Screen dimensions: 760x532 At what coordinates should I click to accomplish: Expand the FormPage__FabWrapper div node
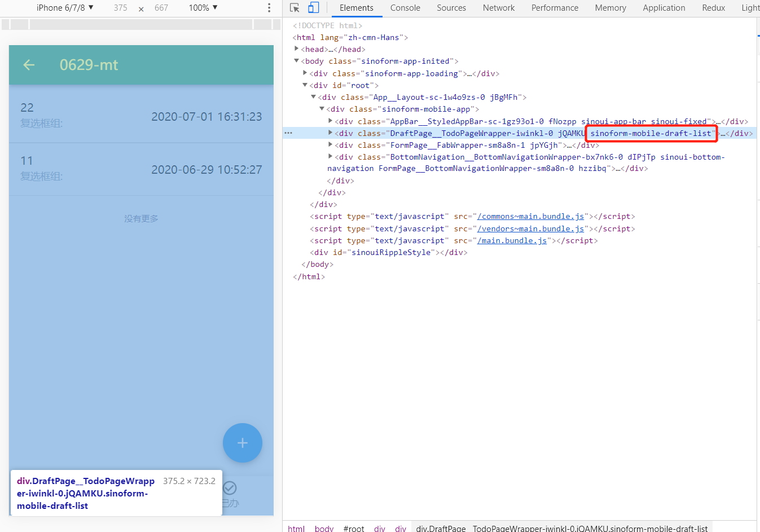331,145
